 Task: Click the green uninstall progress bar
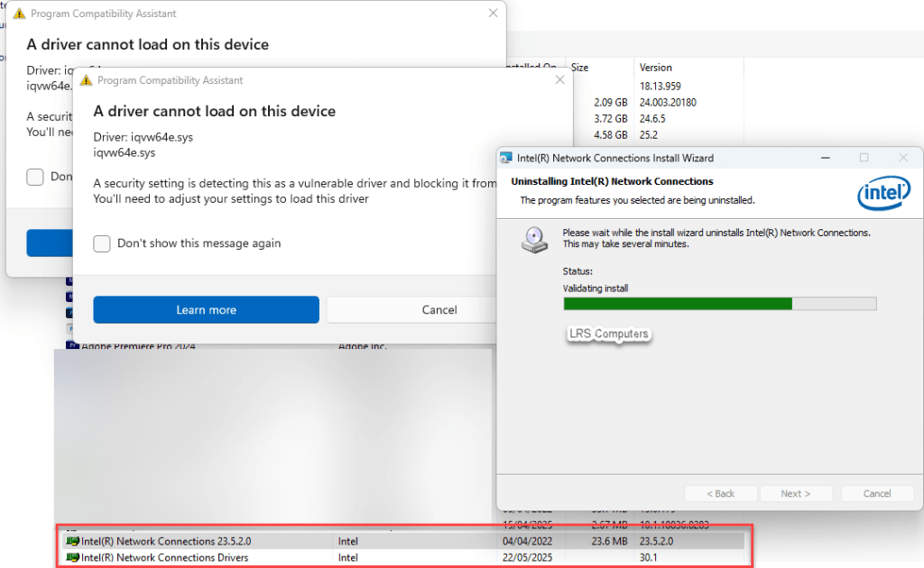pyautogui.click(x=677, y=304)
